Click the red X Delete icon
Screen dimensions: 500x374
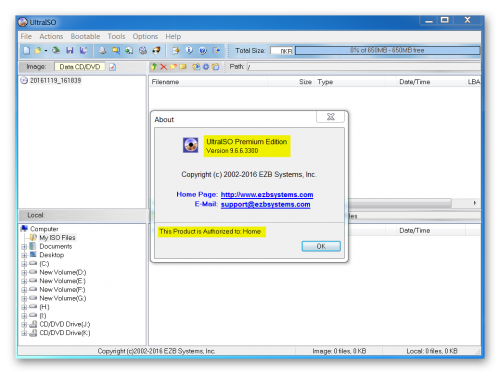tap(164, 67)
